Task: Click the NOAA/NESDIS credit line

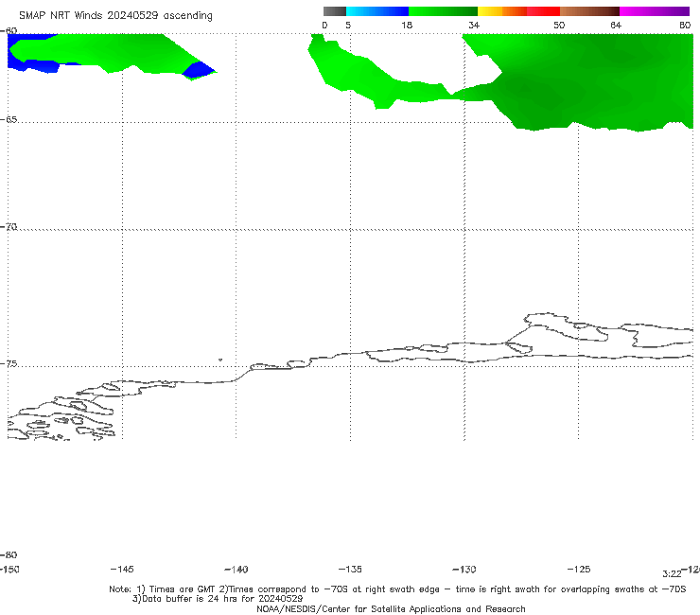Action: [391, 608]
